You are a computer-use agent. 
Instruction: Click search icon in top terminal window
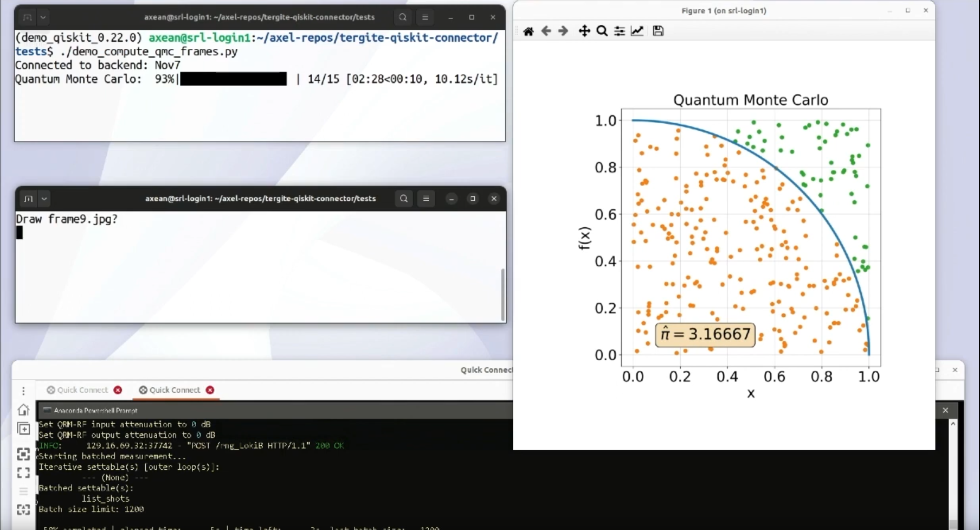(x=403, y=17)
